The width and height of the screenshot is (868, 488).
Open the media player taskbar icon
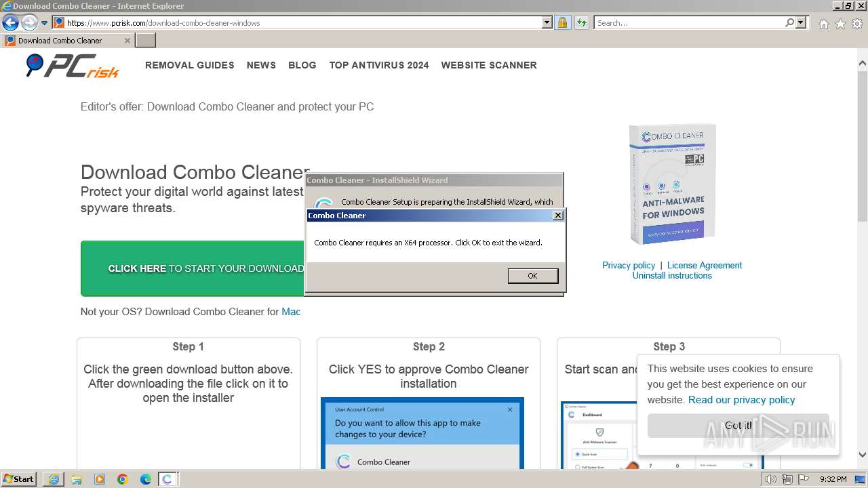coord(100,479)
